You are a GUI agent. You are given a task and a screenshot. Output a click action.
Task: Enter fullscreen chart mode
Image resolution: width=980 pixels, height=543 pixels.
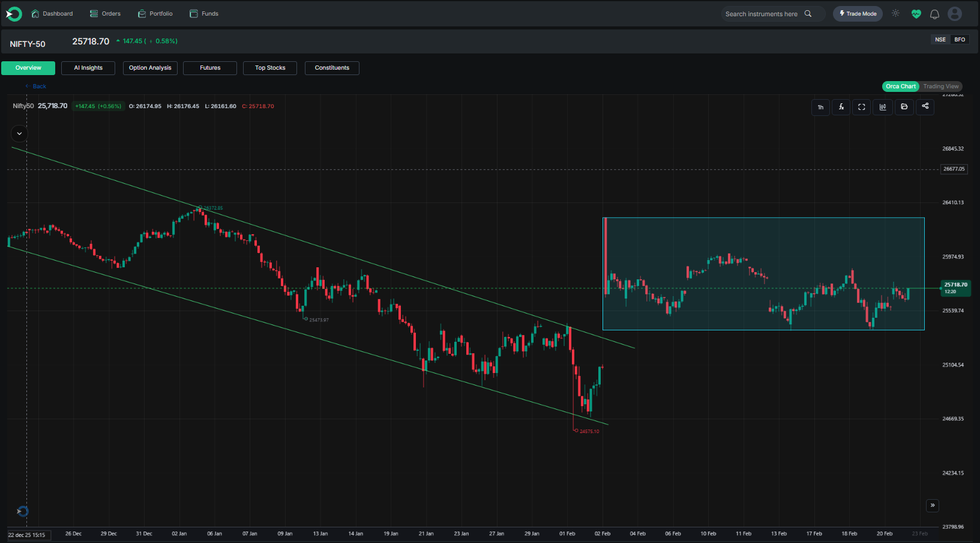coord(861,107)
